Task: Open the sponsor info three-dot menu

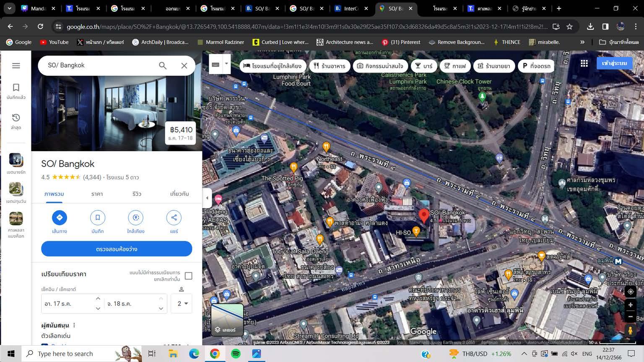Action: tap(74, 325)
